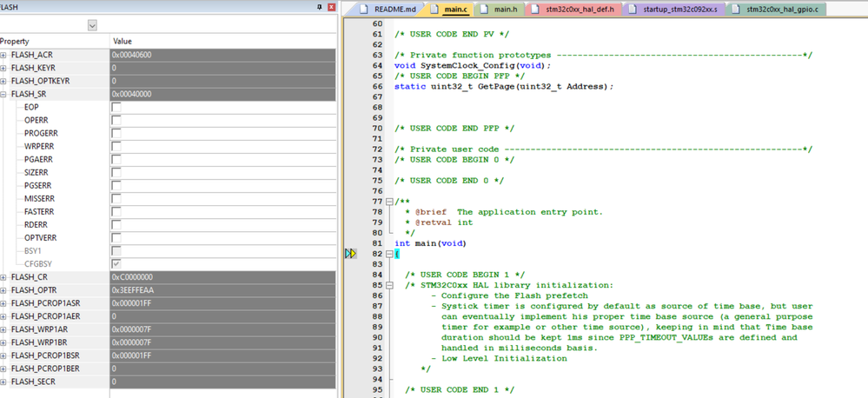Click line number 64 in the editor
This screenshot has width=868, height=398.
pos(378,66)
